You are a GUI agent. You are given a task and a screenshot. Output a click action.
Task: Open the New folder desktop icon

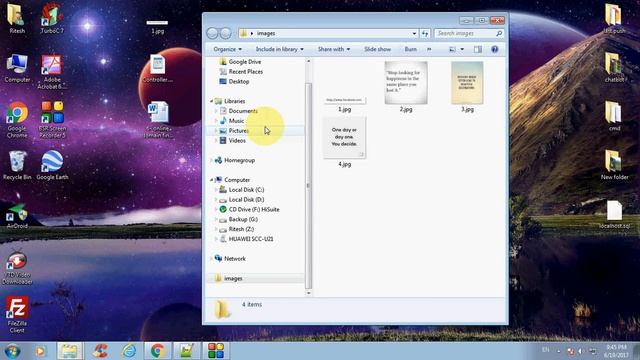(614, 165)
